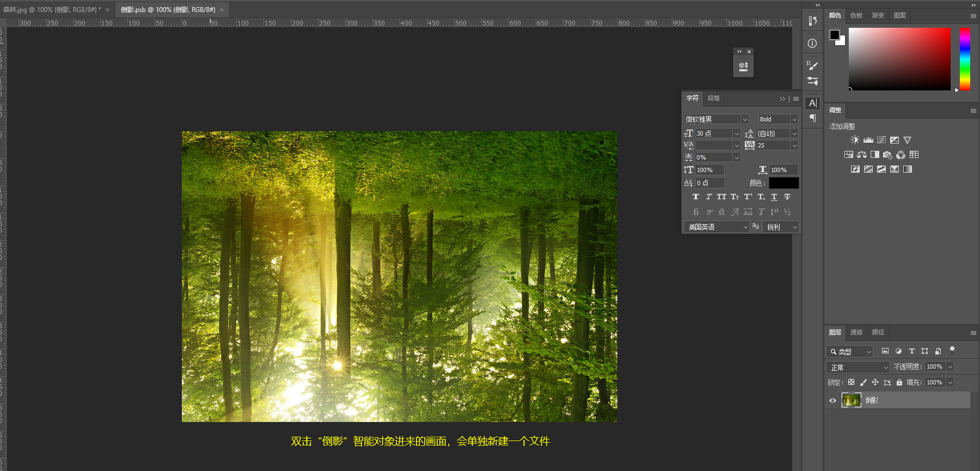Screen dimensions: 980x471
Task: Open the Paragraph panel pilcrow icon
Action: 812,118
